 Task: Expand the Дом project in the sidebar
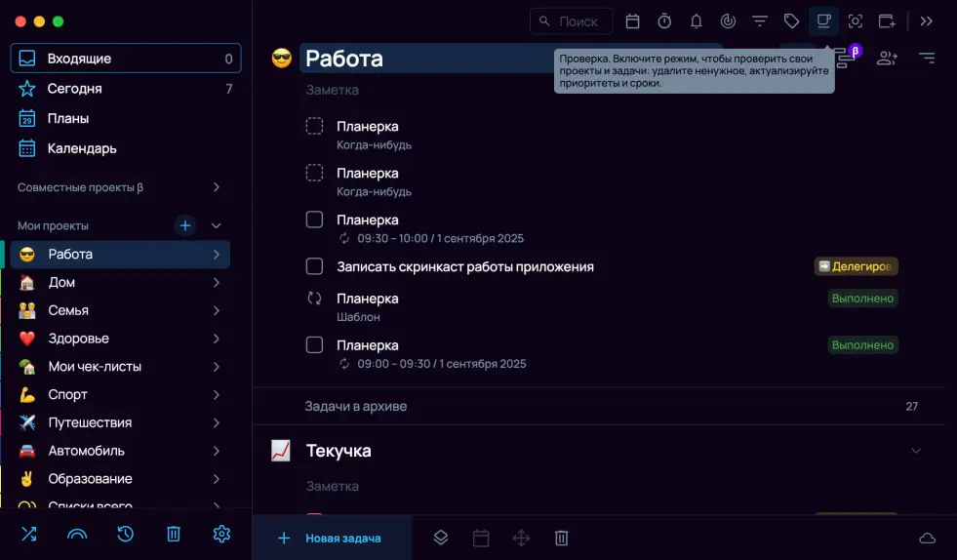click(216, 282)
